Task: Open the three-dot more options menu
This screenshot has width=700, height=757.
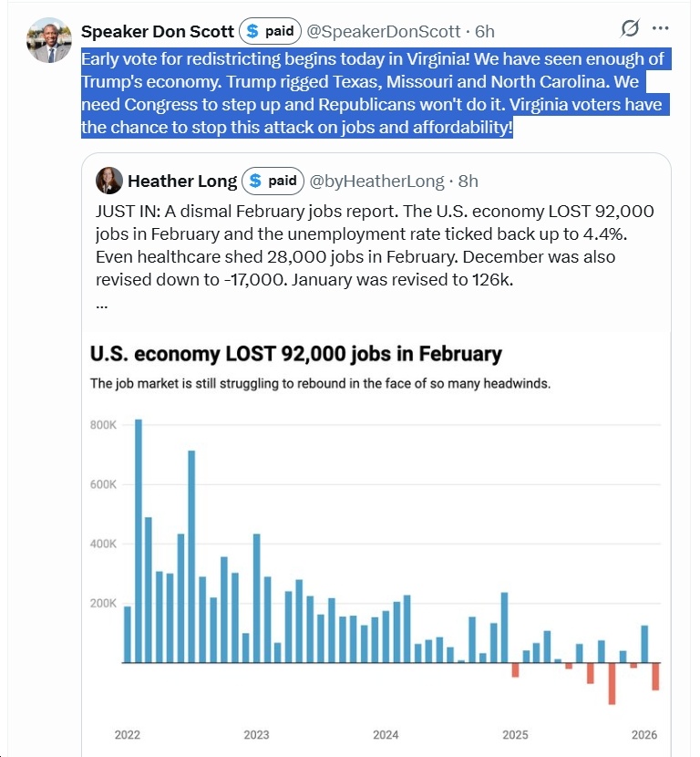Action: click(661, 28)
